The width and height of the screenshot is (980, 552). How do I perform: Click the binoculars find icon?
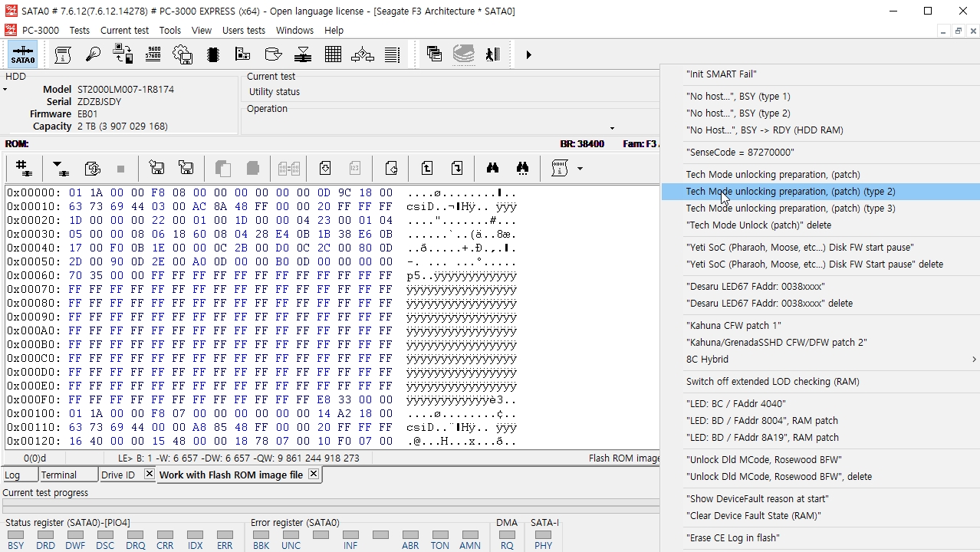click(492, 169)
